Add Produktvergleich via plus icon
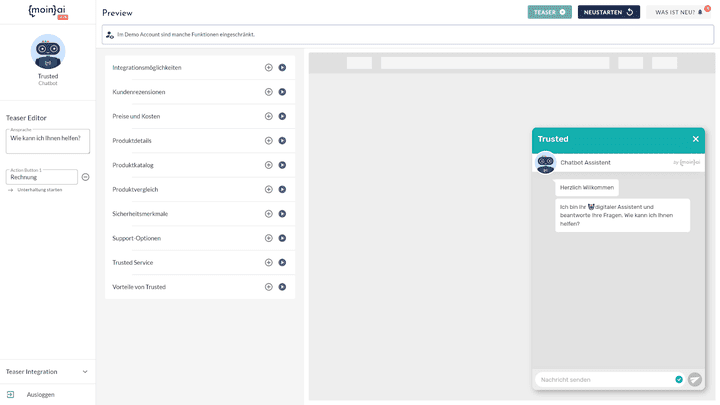Screen dimensions: 720x405 tap(269, 189)
